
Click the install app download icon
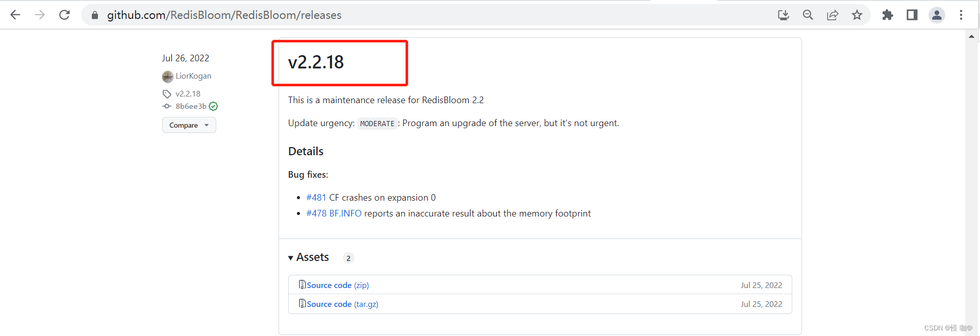coord(784,15)
